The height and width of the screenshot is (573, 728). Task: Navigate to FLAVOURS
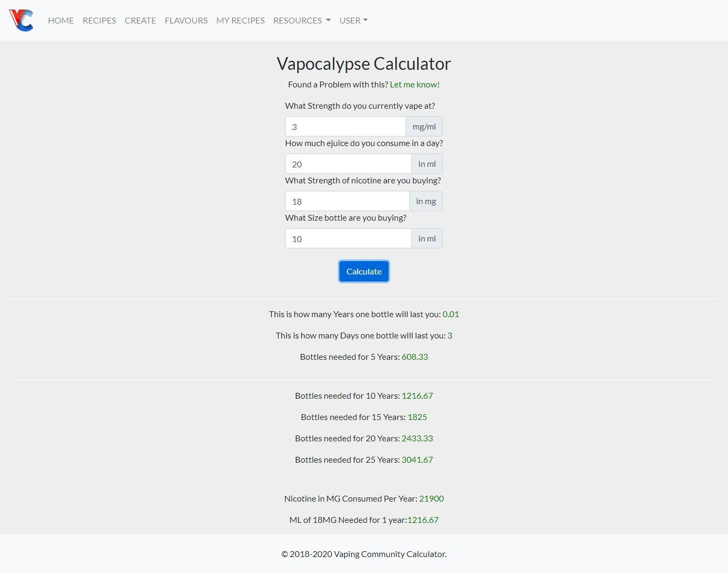pyautogui.click(x=186, y=20)
